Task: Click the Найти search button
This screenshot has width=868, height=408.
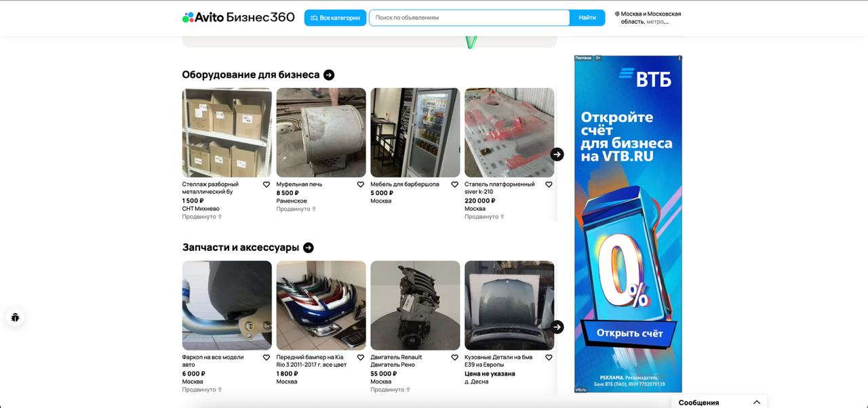Action: pos(587,18)
